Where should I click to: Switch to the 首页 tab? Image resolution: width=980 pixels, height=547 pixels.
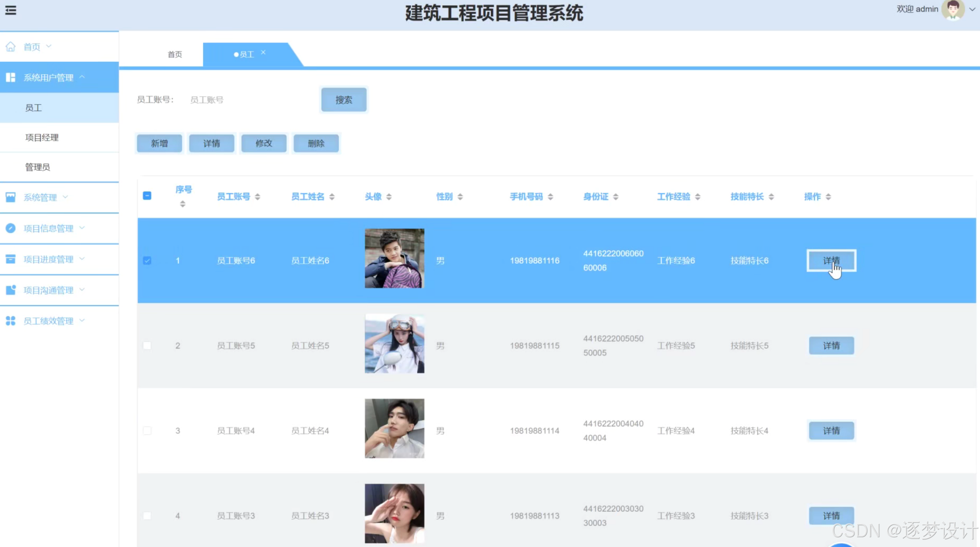pyautogui.click(x=175, y=54)
